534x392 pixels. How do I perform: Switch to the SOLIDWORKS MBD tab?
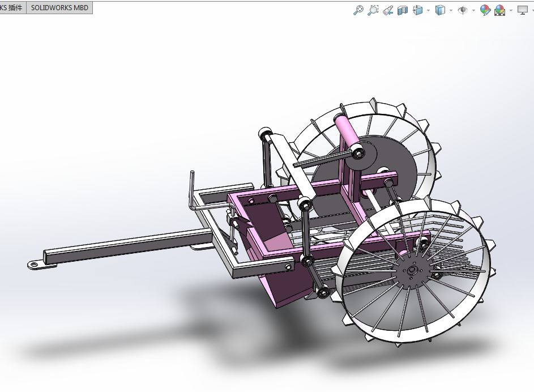59,7
